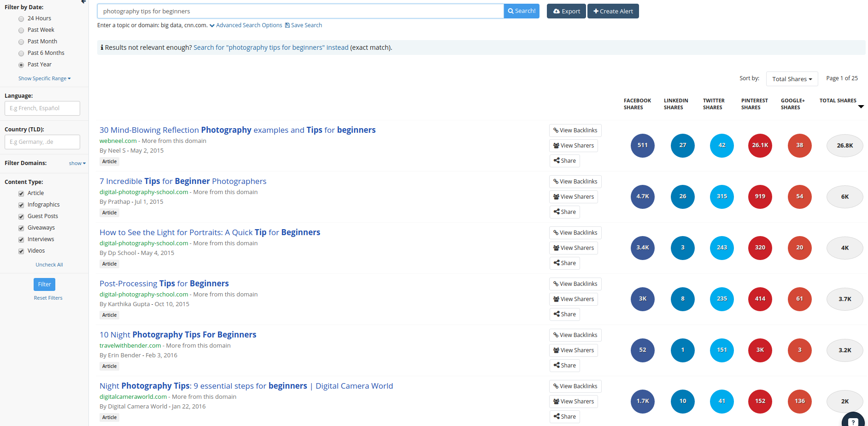Image resolution: width=868 pixels, height=426 pixels.
Task: Share the 7 Incredible Tips article
Action: 564,212
